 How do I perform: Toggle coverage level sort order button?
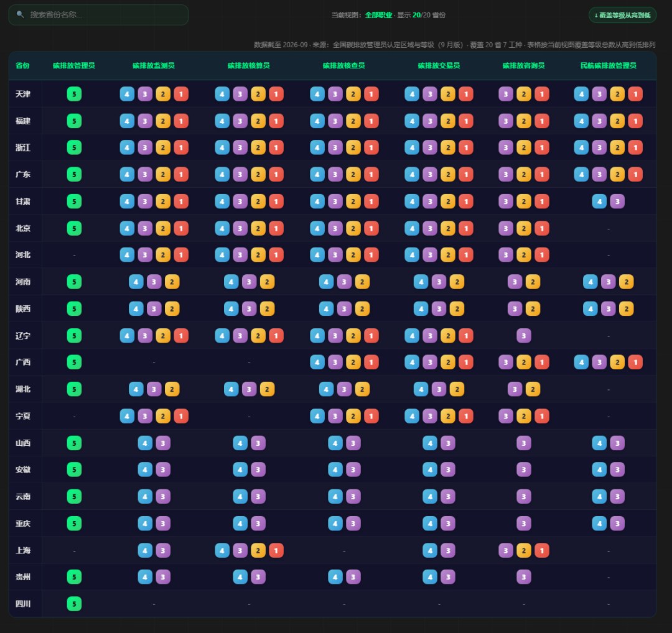tap(622, 15)
